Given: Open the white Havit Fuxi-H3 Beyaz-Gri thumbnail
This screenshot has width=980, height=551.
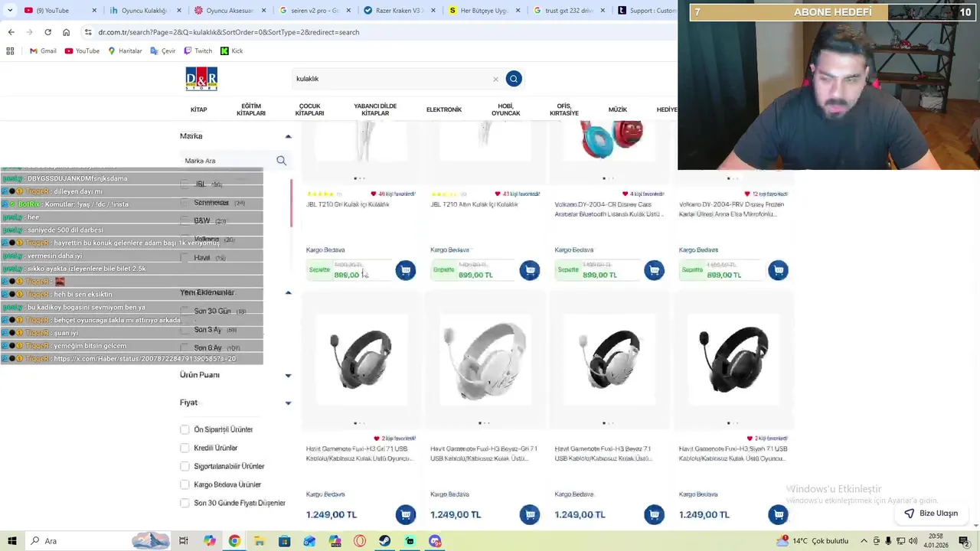Looking at the screenshot, I should coord(485,360).
